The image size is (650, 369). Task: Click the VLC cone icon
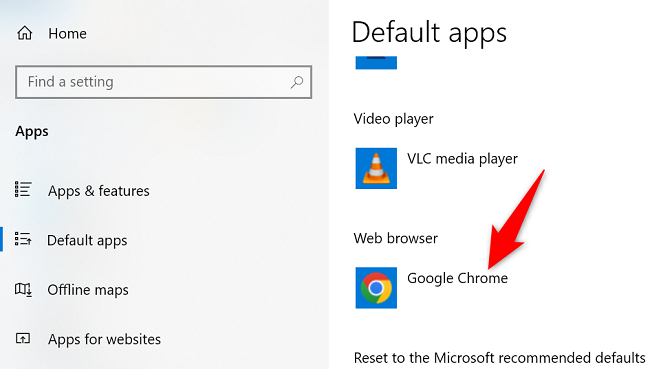point(376,168)
